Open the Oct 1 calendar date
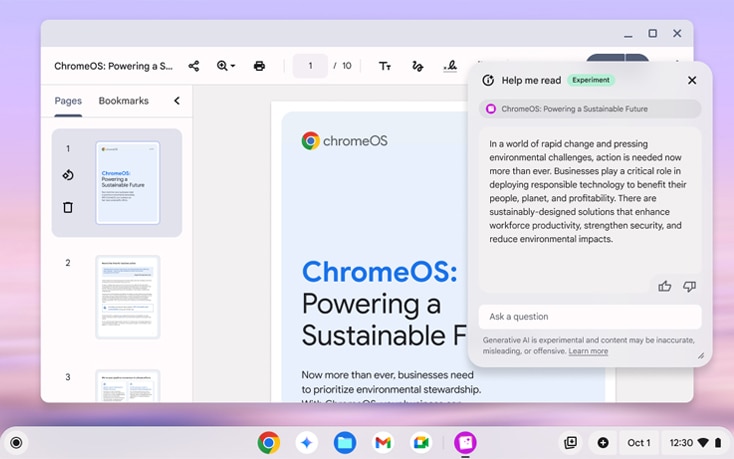The width and height of the screenshot is (734, 459). tap(638, 443)
